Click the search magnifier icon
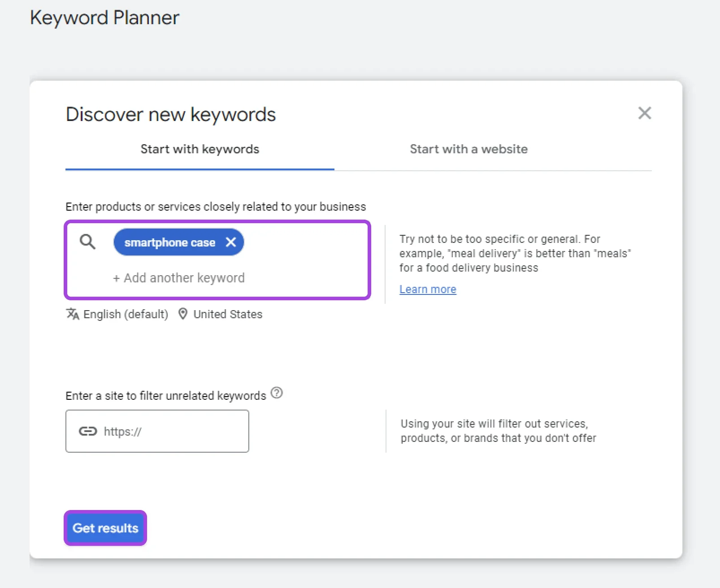This screenshot has height=588, width=720. click(87, 242)
